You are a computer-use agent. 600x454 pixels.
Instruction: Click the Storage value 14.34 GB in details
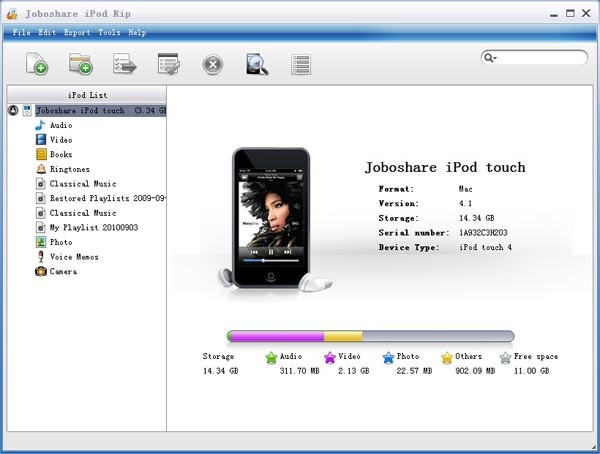[x=476, y=218]
